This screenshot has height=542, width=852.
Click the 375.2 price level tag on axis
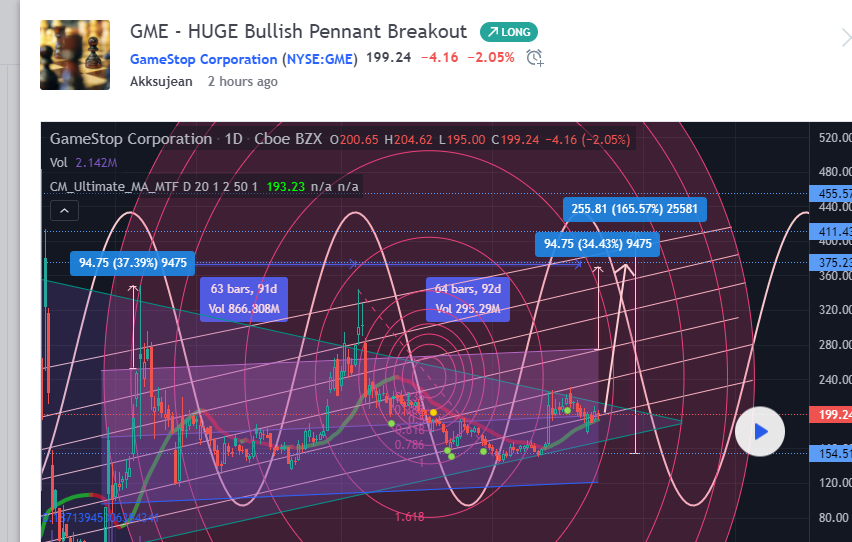831,263
